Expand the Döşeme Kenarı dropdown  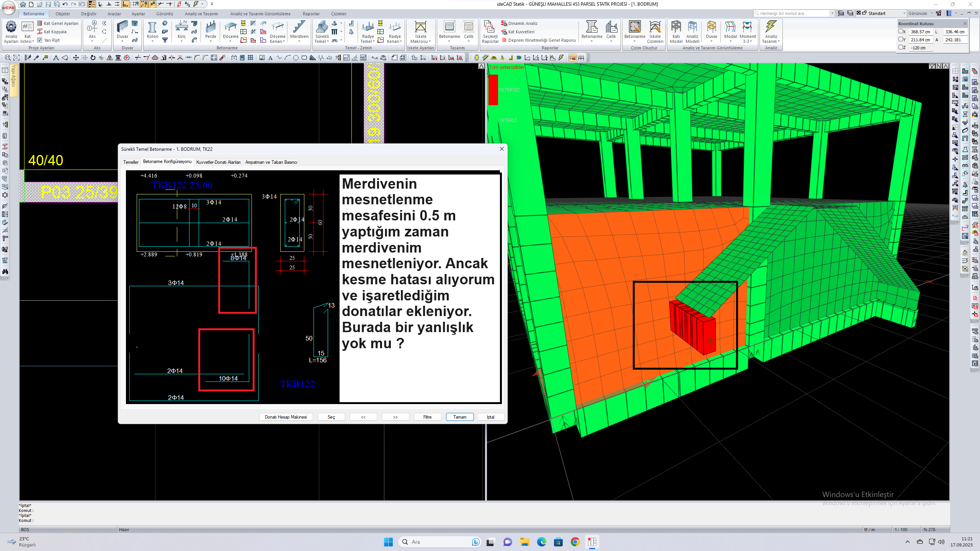pos(284,41)
